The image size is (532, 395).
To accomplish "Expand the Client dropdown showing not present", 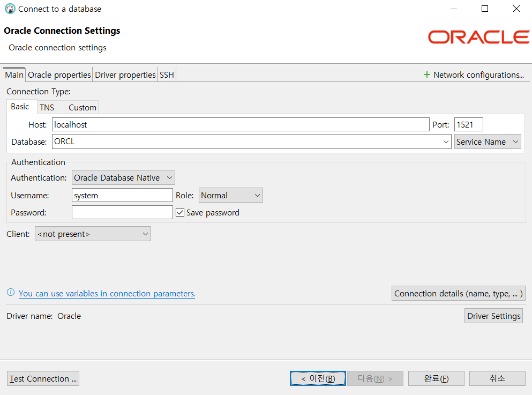I will 93,234.
